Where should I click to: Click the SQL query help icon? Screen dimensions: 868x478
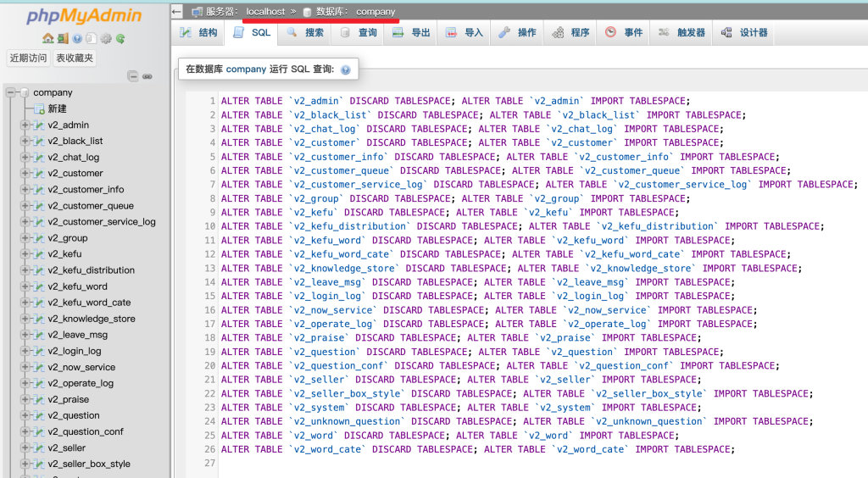345,69
